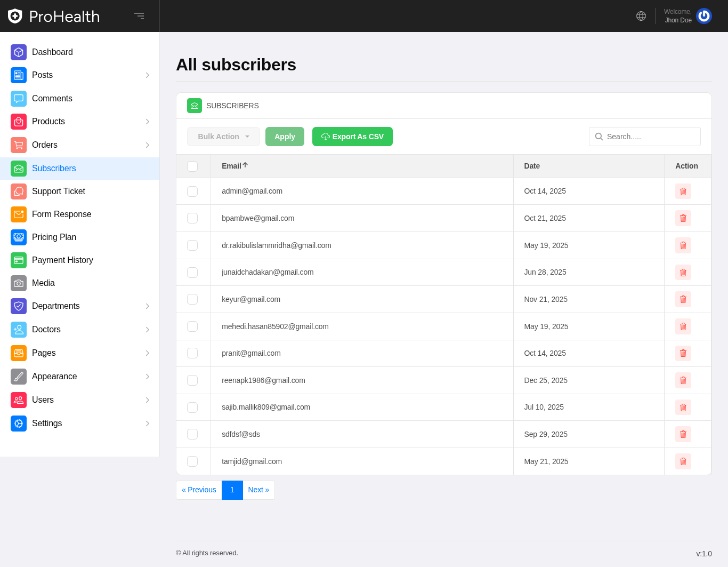Click the Email column sort arrow
The image size is (728, 567).
[245, 165]
